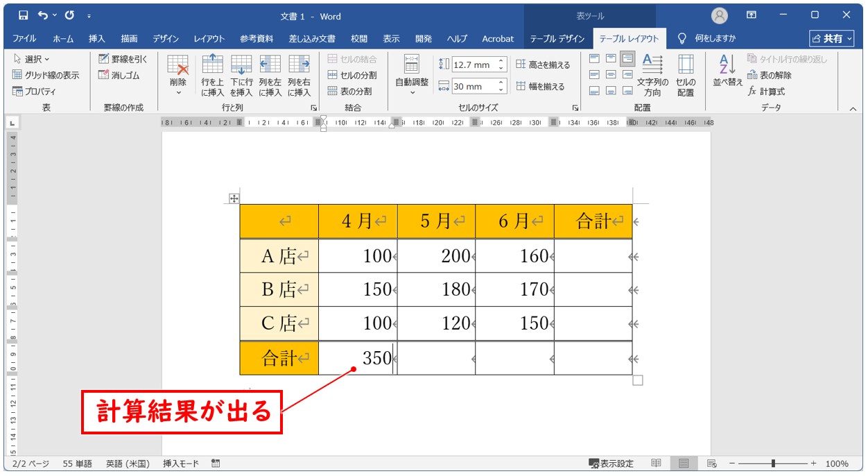Open the 自動調整 (AutoFit) dropdown
This screenshot has height=476, width=868.
[412, 75]
